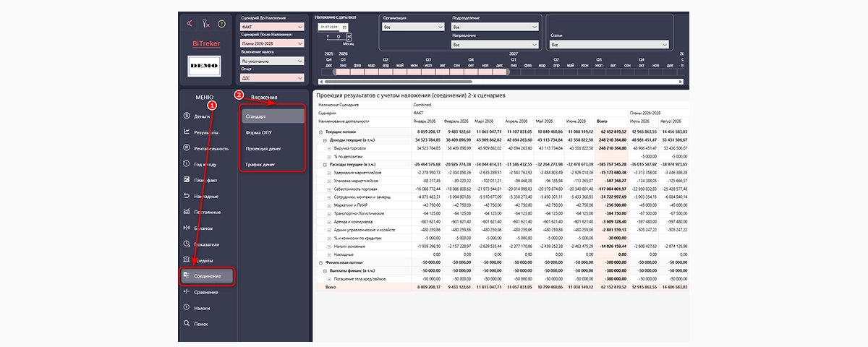Click the left handle of the timeline range slider

pos(335,72)
